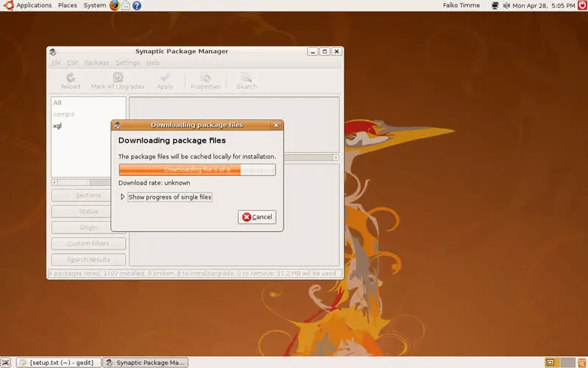Screen dimensions: 588x368
Task: Click the Ubuntu logo on the Applications menu
Action: [x=8, y=5]
